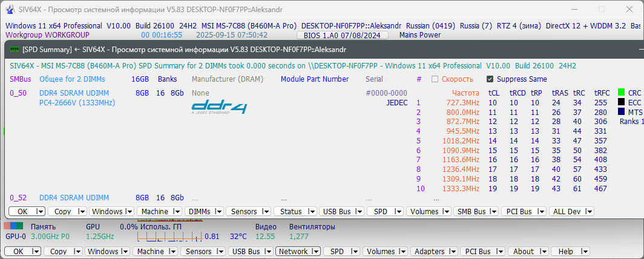Viewport: 644px width, 259px height.
Task: Expand the Windows dropdown in SPD Summary window
Action: (129, 212)
